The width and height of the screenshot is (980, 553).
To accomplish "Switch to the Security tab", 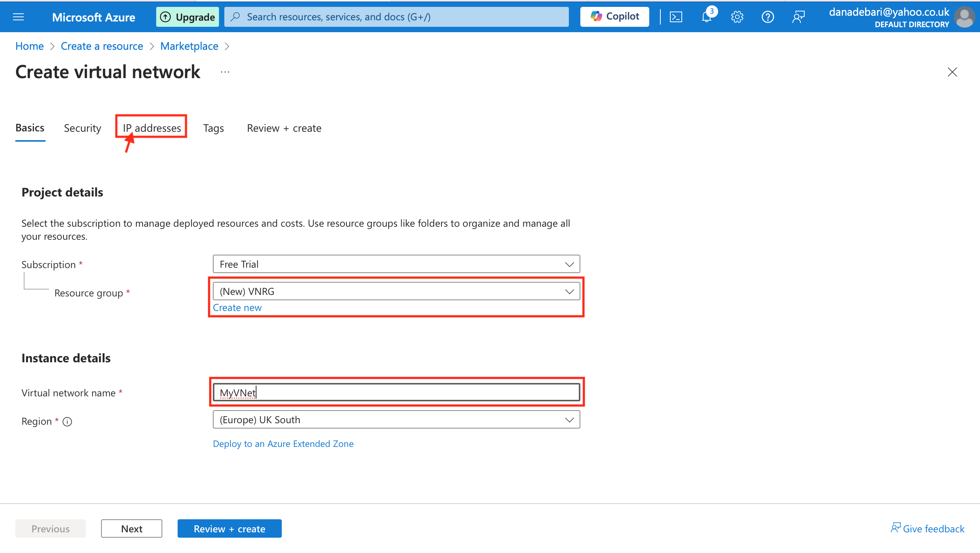I will [x=82, y=128].
